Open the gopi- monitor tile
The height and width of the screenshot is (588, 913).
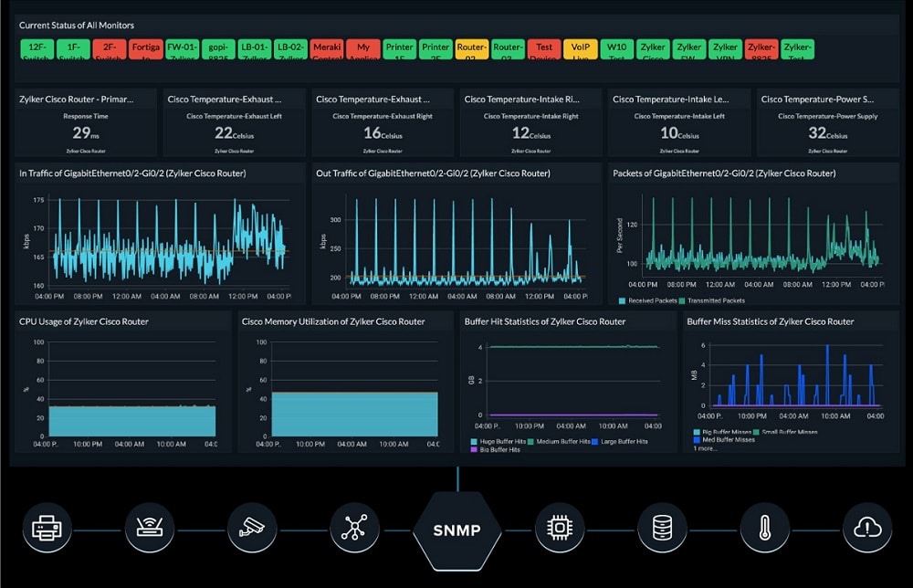click(218, 49)
